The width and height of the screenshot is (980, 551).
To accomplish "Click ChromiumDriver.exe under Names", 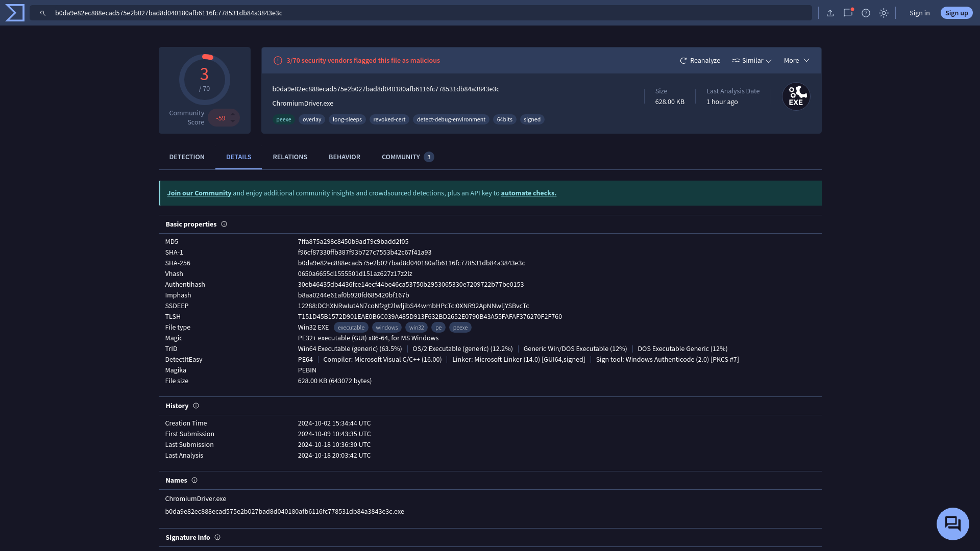I will click(195, 499).
